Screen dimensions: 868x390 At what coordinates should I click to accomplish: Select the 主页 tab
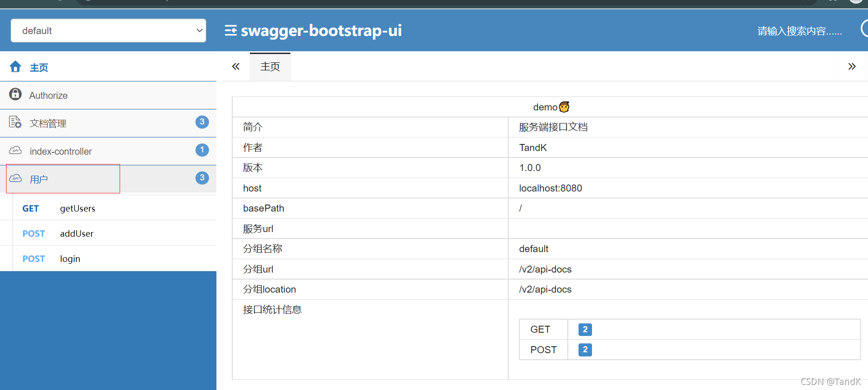(270, 67)
